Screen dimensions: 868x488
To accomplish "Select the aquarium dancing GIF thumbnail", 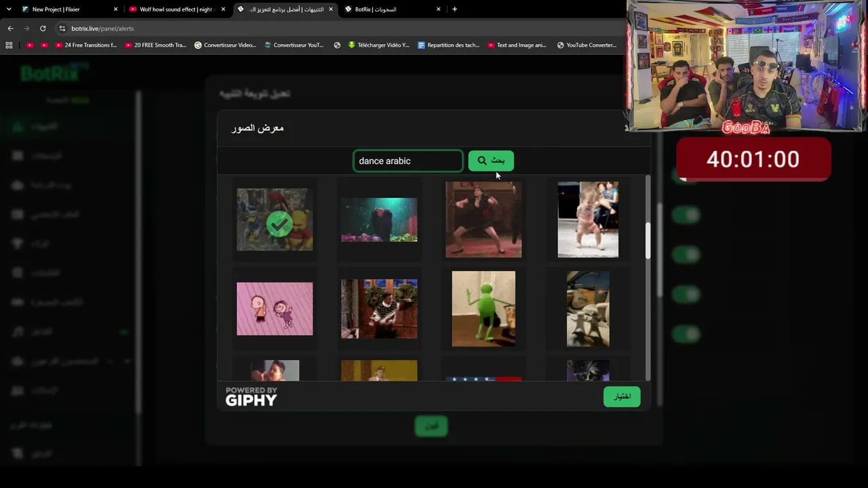I will 379,220.
